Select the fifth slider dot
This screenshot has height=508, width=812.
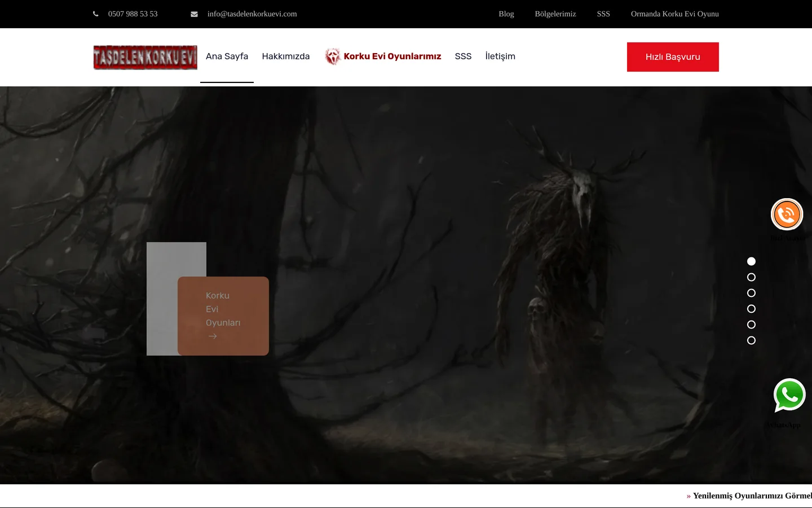coord(751,325)
